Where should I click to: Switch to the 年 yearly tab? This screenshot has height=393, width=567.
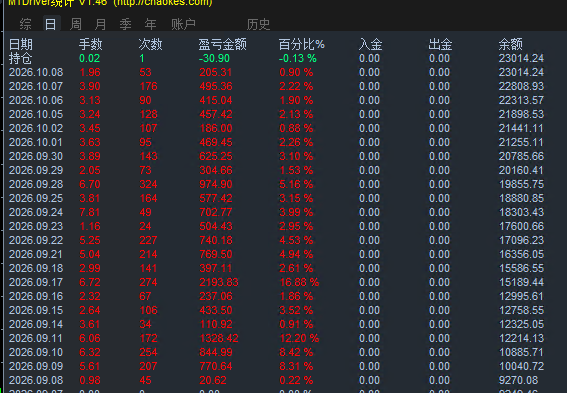point(150,24)
